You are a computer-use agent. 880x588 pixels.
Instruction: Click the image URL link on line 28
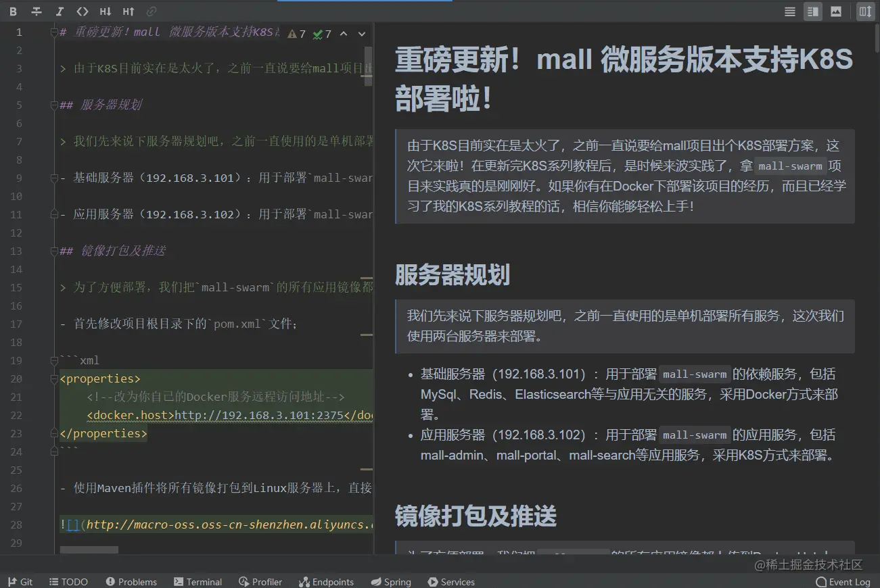point(229,524)
